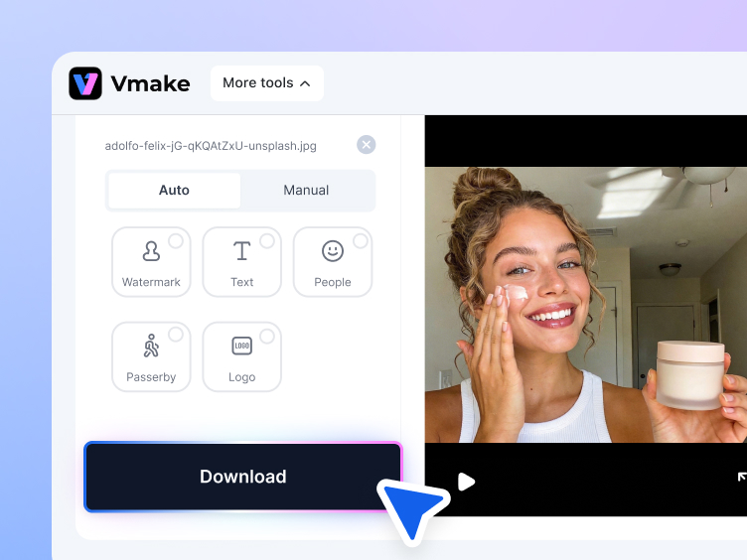
Task: Select the Passerby removal icon
Action: tap(151, 347)
